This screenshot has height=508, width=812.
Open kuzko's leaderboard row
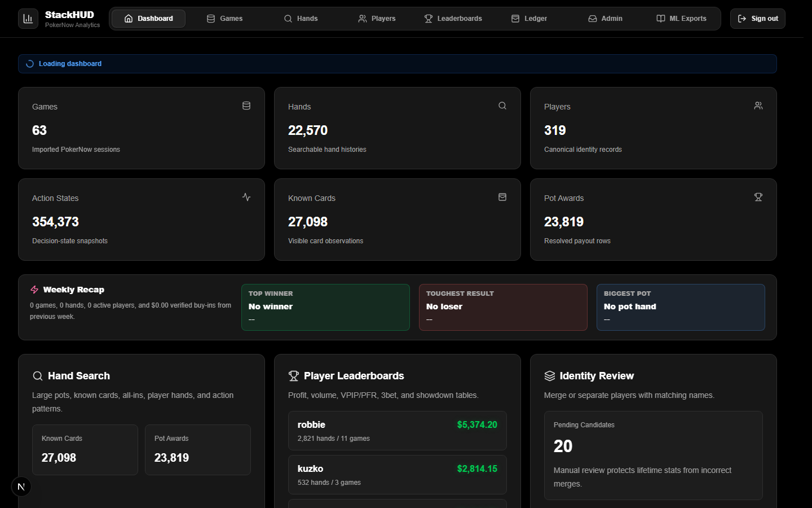coord(398,475)
